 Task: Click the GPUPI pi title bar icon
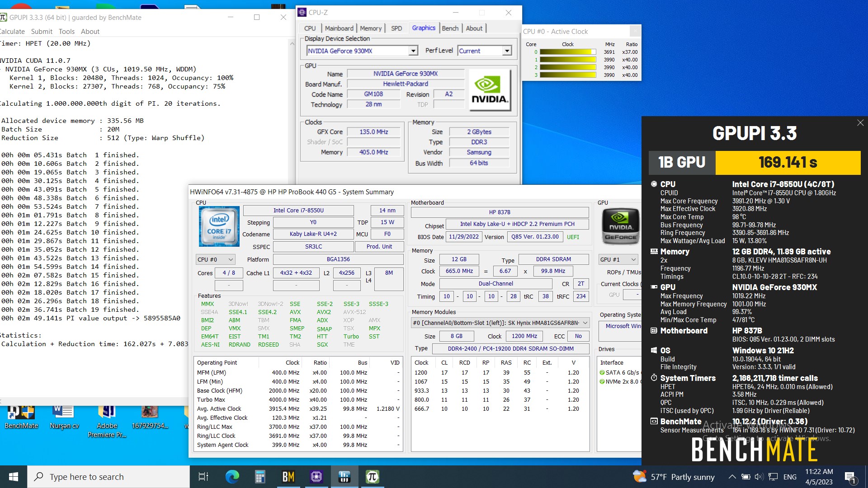coord(3,17)
